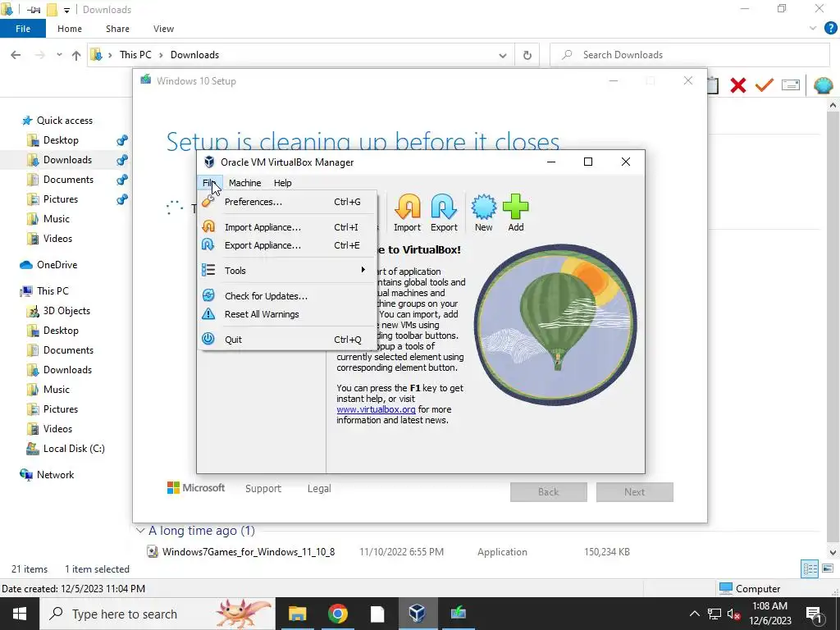Follow the www.virtualbox.org link
Image resolution: width=840 pixels, height=630 pixels.
coord(376,409)
